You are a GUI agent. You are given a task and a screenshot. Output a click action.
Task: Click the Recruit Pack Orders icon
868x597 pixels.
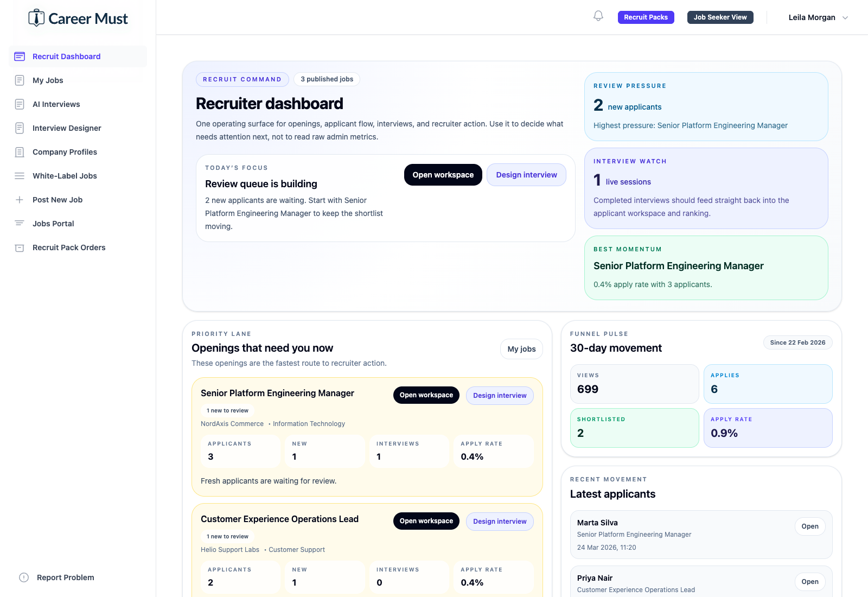20,247
